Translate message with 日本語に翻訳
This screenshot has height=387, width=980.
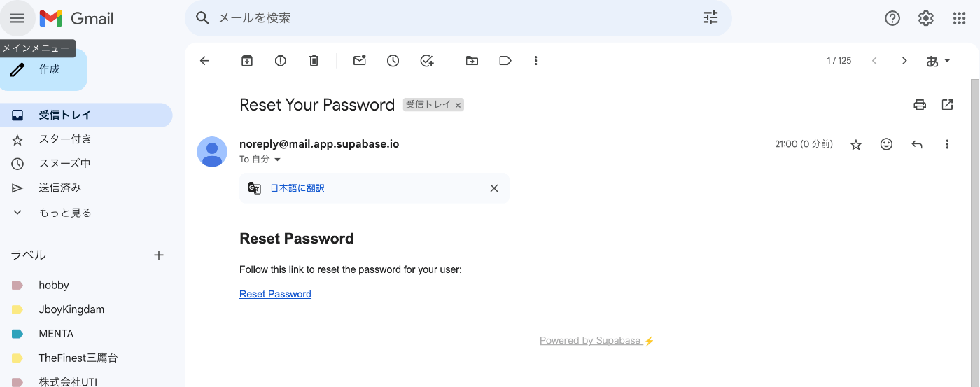(297, 188)
